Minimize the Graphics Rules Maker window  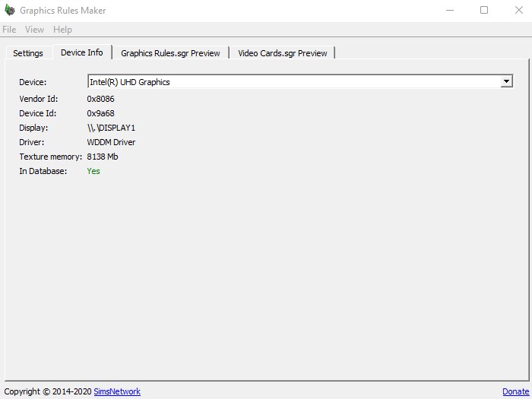click(x=450, y=10)
